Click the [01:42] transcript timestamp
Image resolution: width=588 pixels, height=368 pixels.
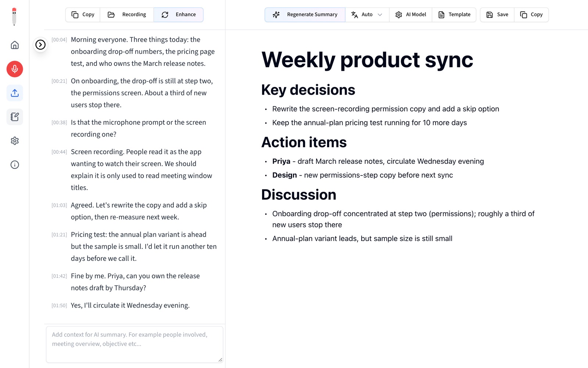pos(59,276)
